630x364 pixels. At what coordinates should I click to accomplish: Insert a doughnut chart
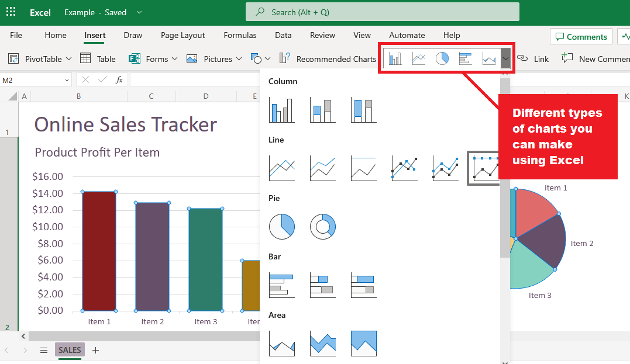point(323,227)
